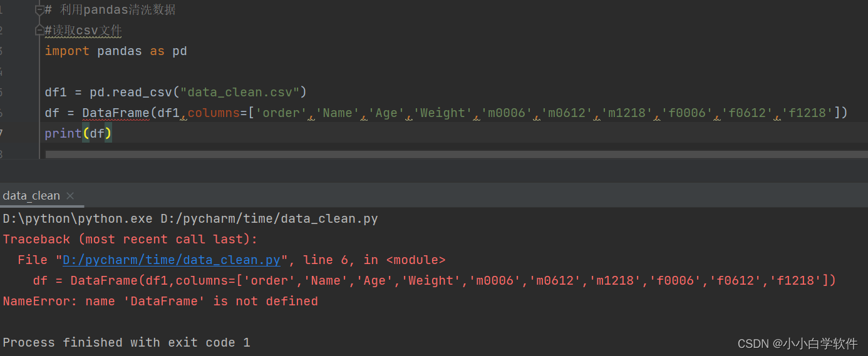Image resolution: width=868 pixels, height=356 pixels.
Task: Toggle the fold marker on line 2
Action: tap(39, 31)
